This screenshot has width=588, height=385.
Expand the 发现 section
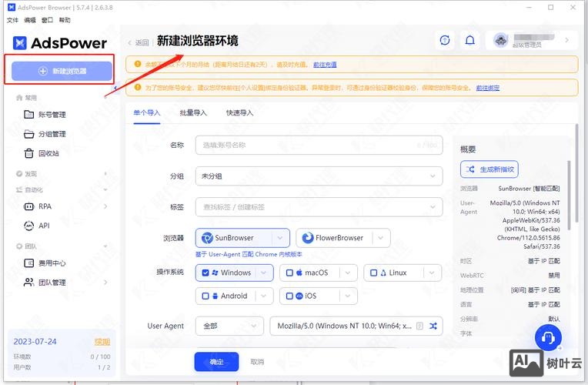pyautogui.click(x=105, y=173)
